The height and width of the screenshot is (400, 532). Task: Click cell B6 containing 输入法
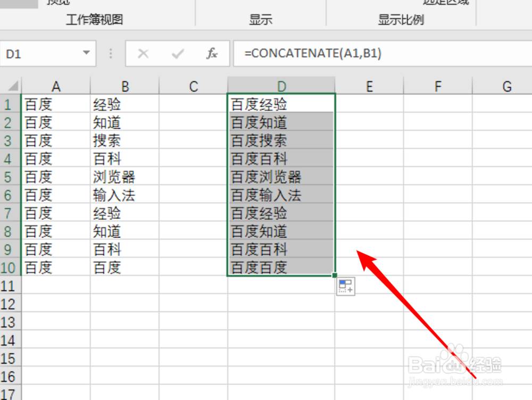pos(125,195)
